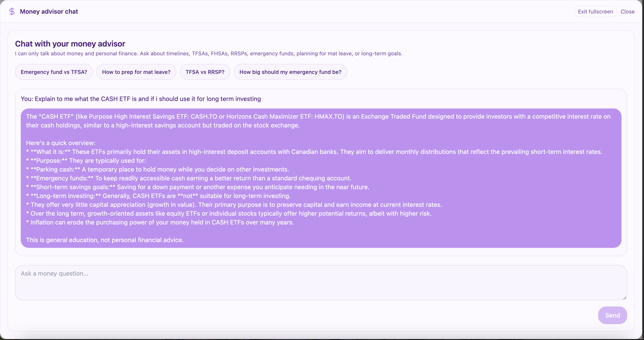This screenshot has width=644, height=340.
Task: Close the money advisor chat panel
Action: pyautogui.click(x=627, y=11)
